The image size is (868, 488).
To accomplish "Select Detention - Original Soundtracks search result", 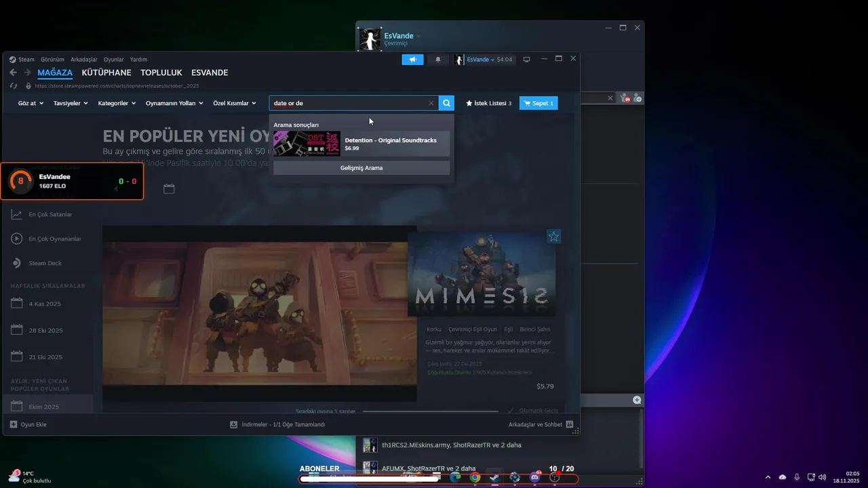I will pyautogui.click(x=361, y=144).
